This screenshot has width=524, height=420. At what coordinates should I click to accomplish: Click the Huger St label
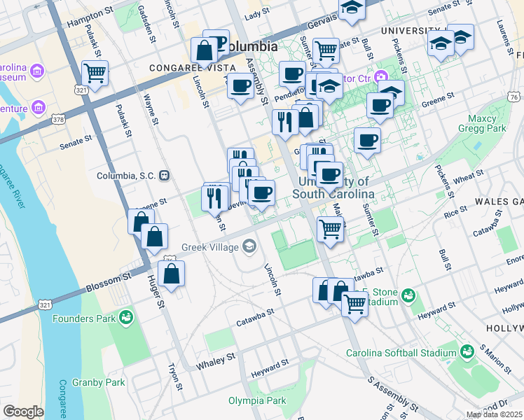tap(156, 291)
